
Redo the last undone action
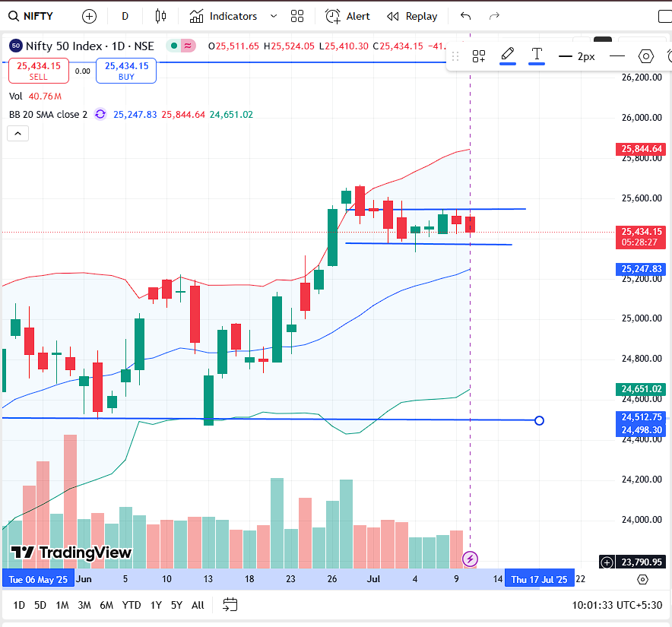click(494, 16)
